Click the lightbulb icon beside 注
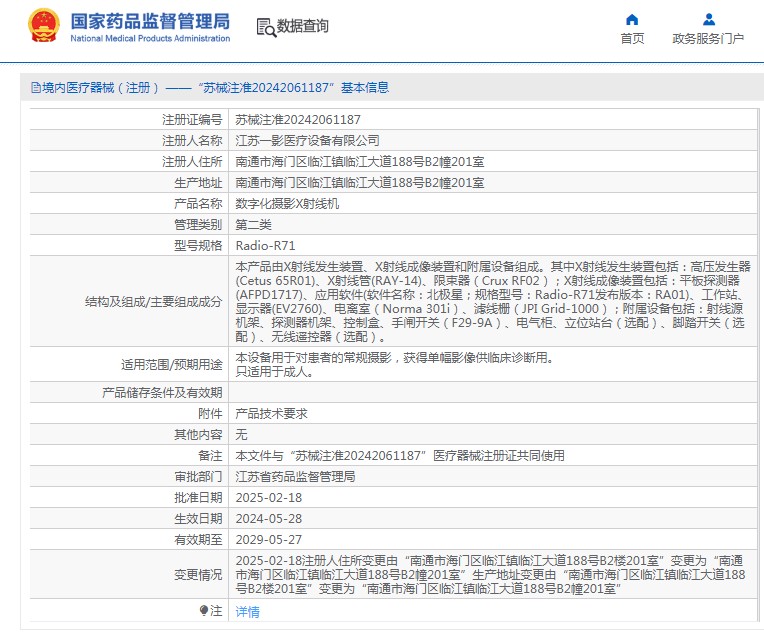 (204, 610)
